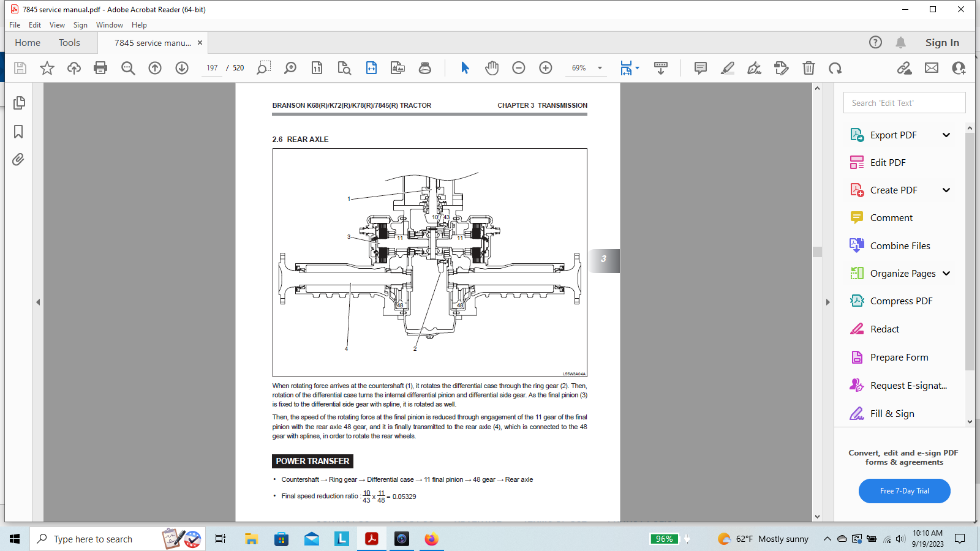
Task: Zoom out with minus icon
Action: click(x=519, y=68)
